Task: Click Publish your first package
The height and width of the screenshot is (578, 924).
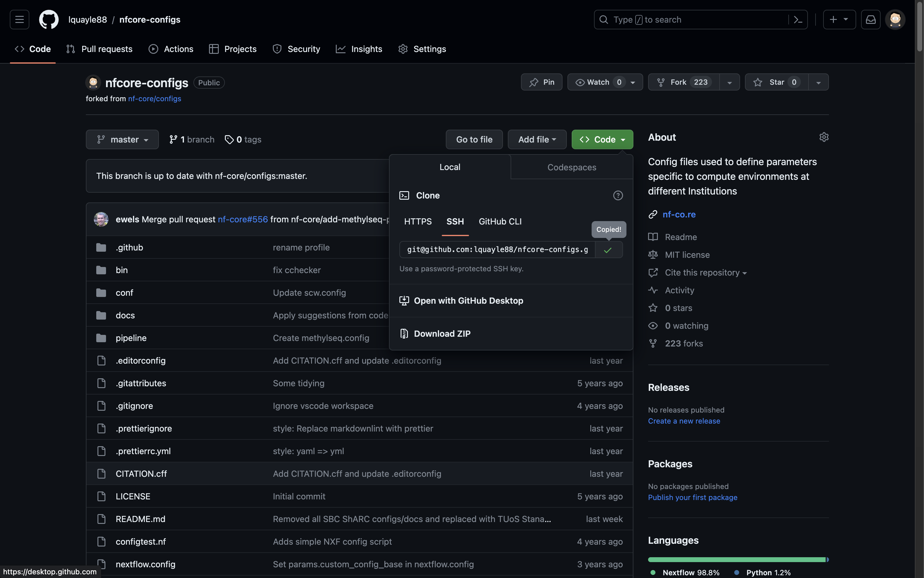Action: (x=693, y=497)
